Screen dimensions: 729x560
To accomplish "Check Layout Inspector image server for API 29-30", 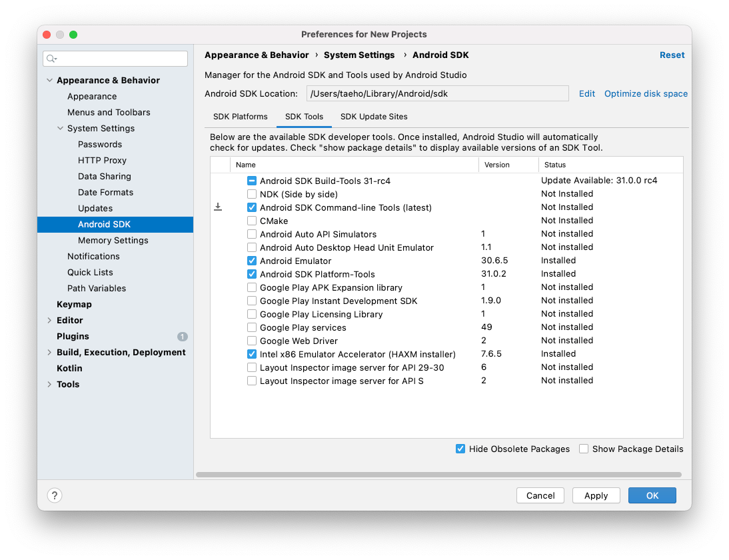I will point(251,367).
